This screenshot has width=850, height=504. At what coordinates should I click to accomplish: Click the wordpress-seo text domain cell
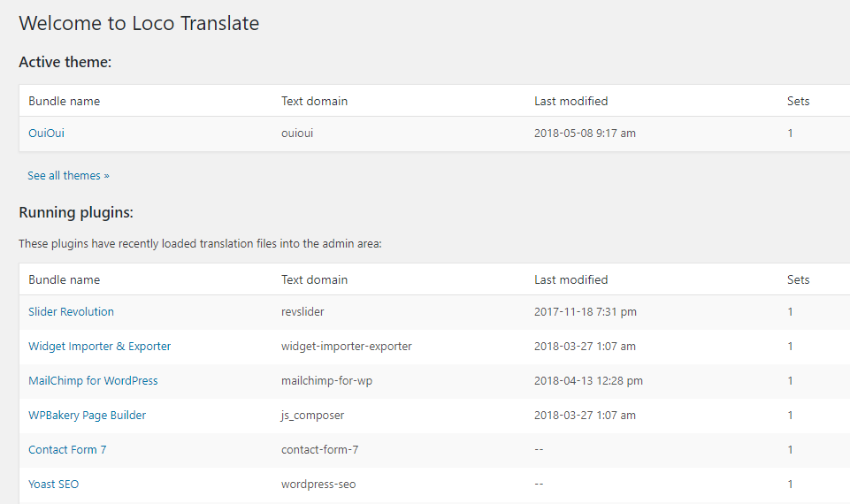(x=318, y=485)
